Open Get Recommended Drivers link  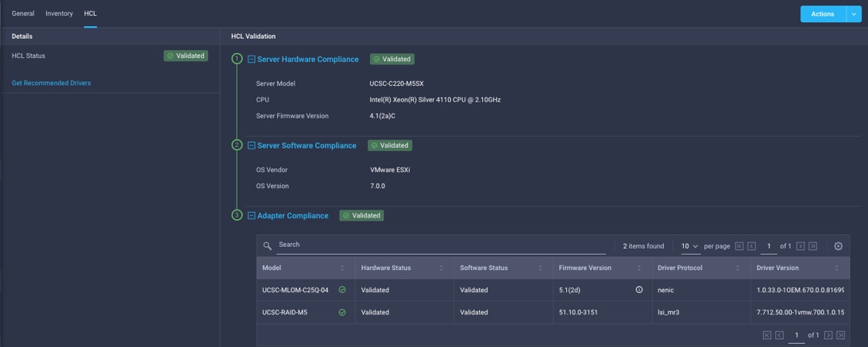[x=52, y=83]
